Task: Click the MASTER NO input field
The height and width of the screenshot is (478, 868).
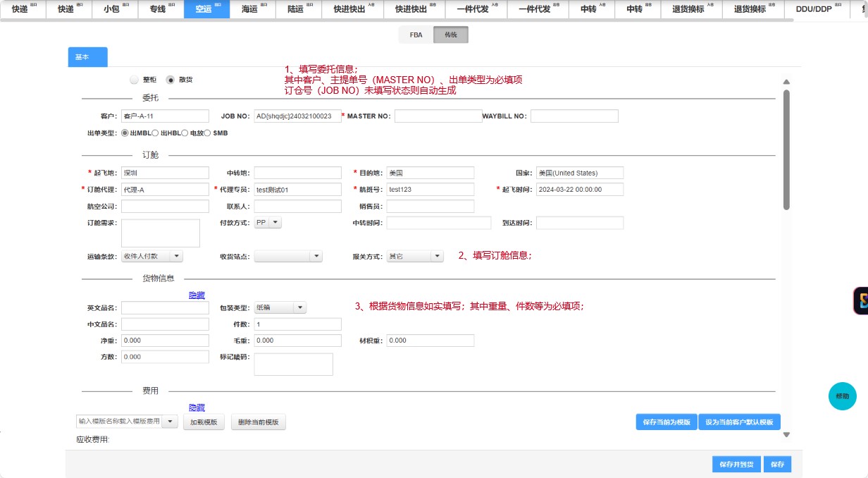Action: tap(438, 116)
